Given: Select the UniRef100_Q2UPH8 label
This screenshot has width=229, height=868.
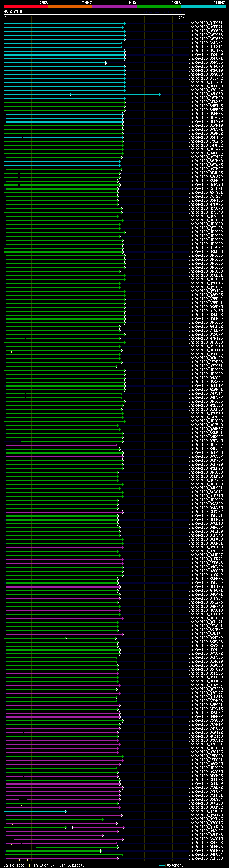Looking at the screenshot, I should coord(205,835).
